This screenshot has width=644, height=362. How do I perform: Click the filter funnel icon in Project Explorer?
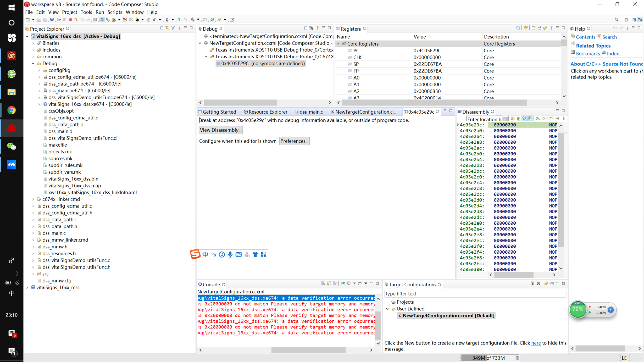tap(173, 28)
